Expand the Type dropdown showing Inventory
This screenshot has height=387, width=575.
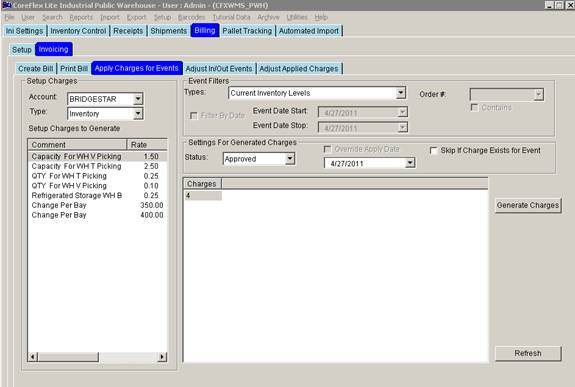[x=138, y=113]
